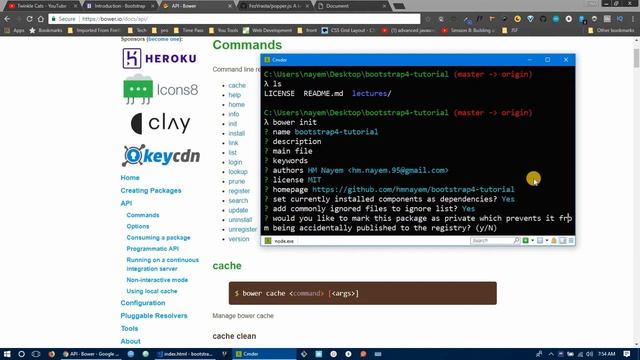Toggle the lock icon in Cmder status bar
Screen dimensions: 640x360
coord(554,241)
